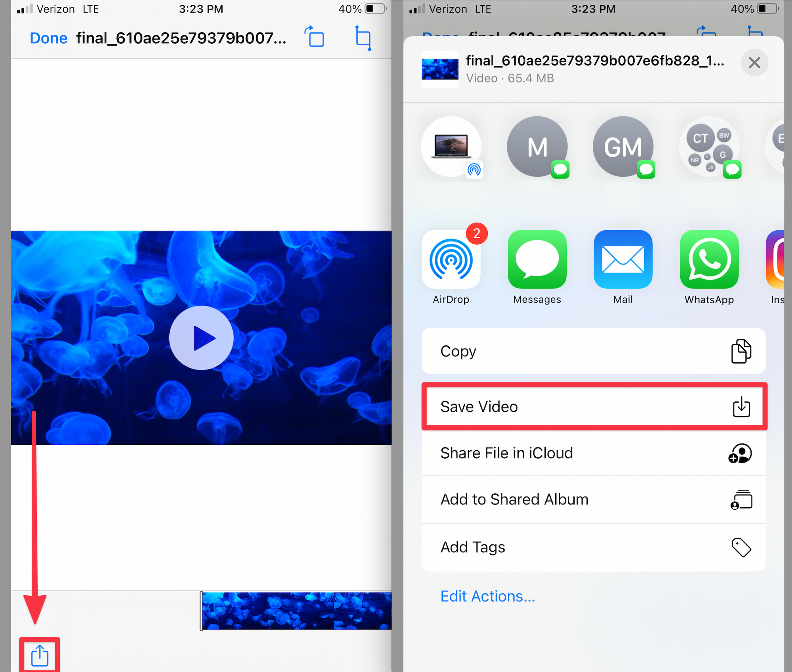Tap Done in the left header
The width and height of the screenshot is (792, 672).
coord(48,38)
